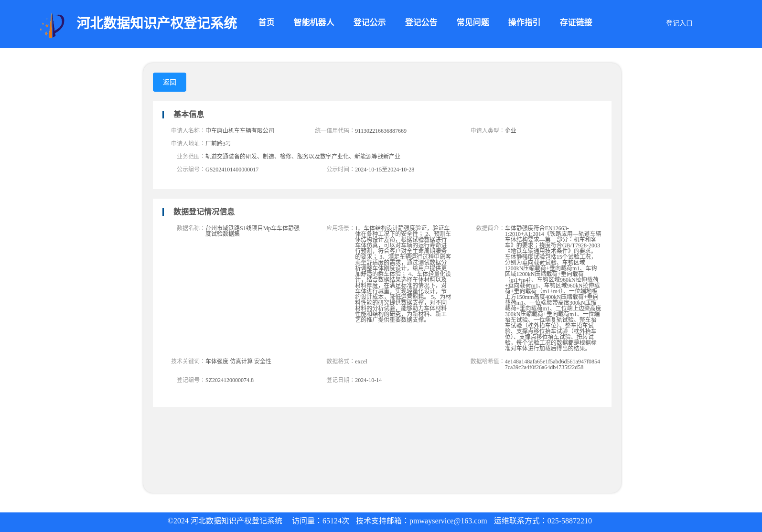The width and height of the screenshot is (762, 532).
Task: Go to 登记公告 page
Action: tap(421, 22)
